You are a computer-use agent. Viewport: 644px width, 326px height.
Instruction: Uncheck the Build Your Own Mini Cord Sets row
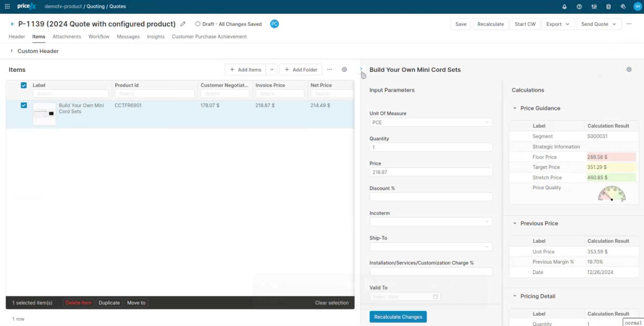tap(24, 105)
